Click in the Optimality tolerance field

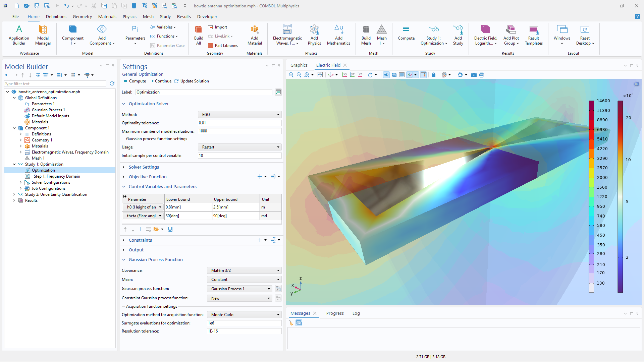(240, 123)
